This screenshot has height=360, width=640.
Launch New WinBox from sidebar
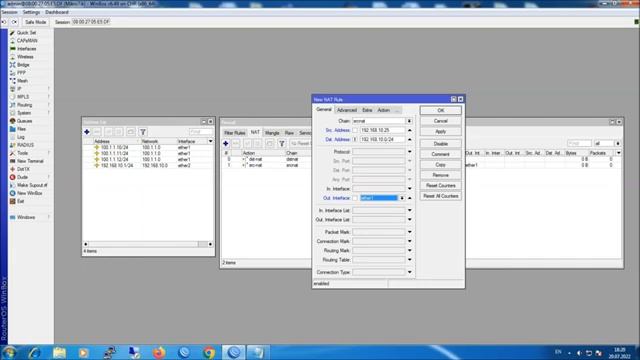pos(29,193)
